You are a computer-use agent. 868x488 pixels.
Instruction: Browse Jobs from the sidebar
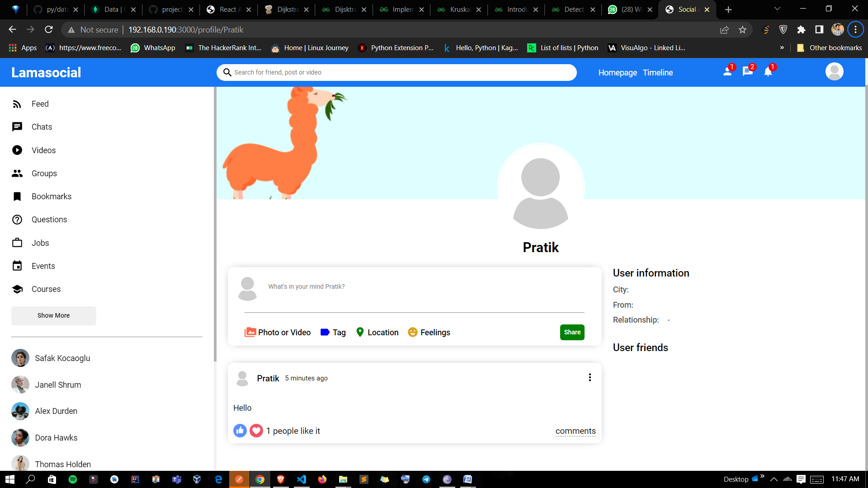[40, 243]
